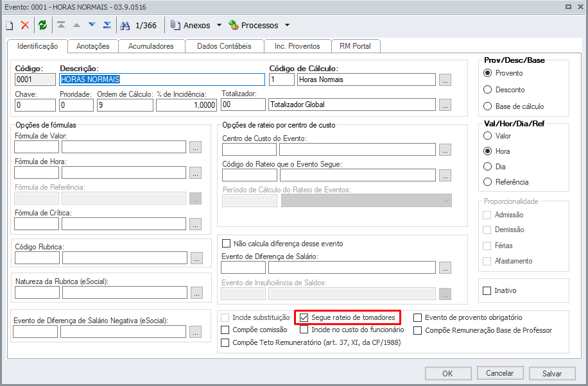Open lookup for Centro de Custo do Evento
Viewport: 588px width, 386px height.
click(x=445, y=150)
